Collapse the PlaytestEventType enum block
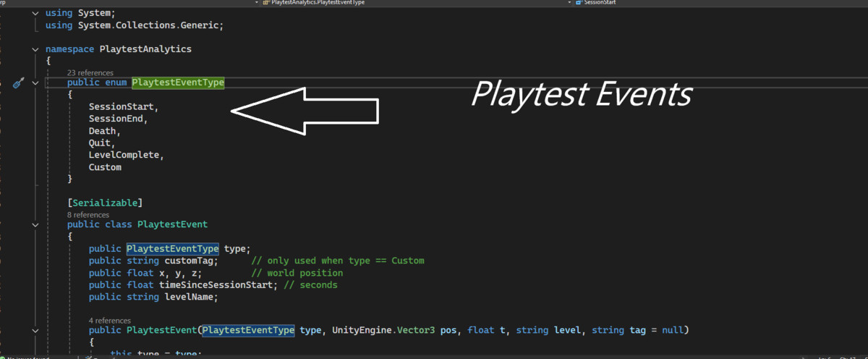 point(35,83)
